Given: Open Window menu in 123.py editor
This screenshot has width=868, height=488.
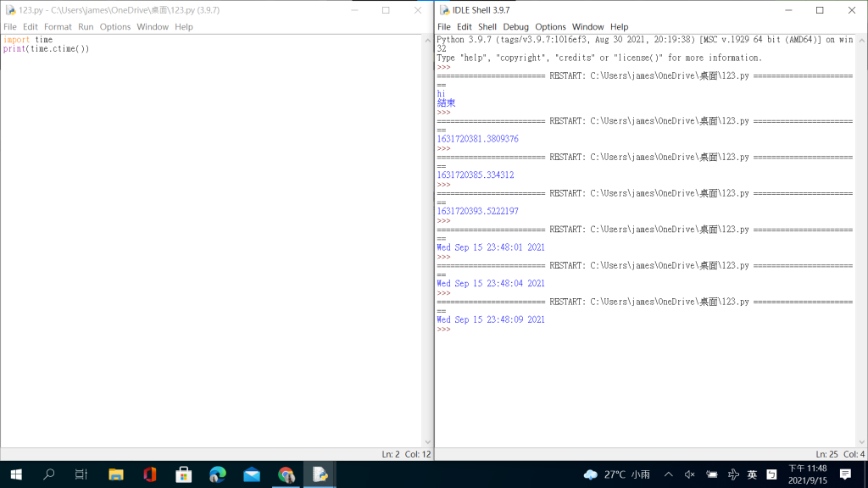Looking at the screenshot, I should pyautogui.click(x=153, y=26).
